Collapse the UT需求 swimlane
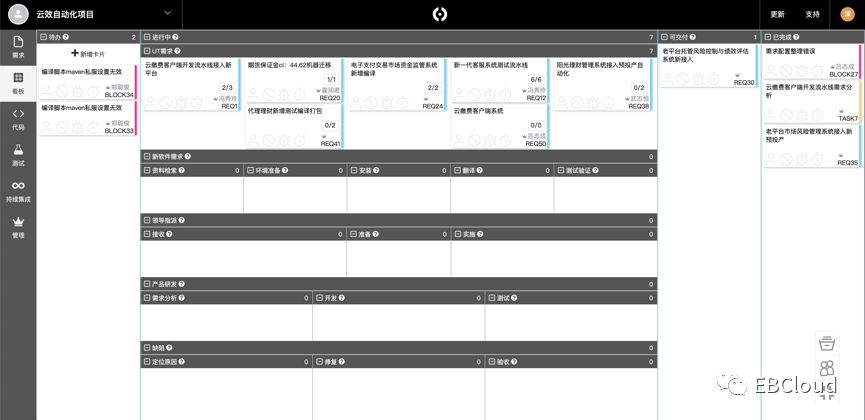 pos(146,50)
